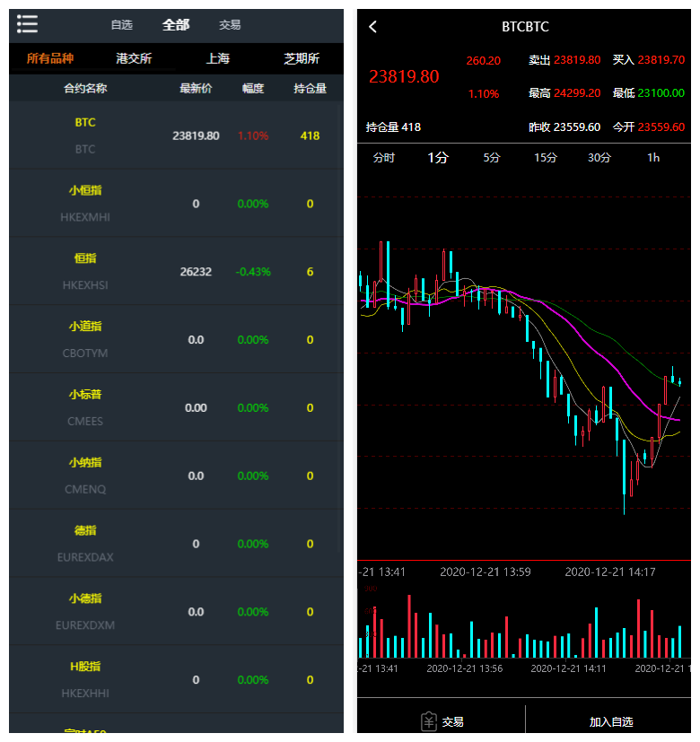Tap the 加入自选 button
The height and width of the screenshot is (742, 700).
[x=611, y=721]
